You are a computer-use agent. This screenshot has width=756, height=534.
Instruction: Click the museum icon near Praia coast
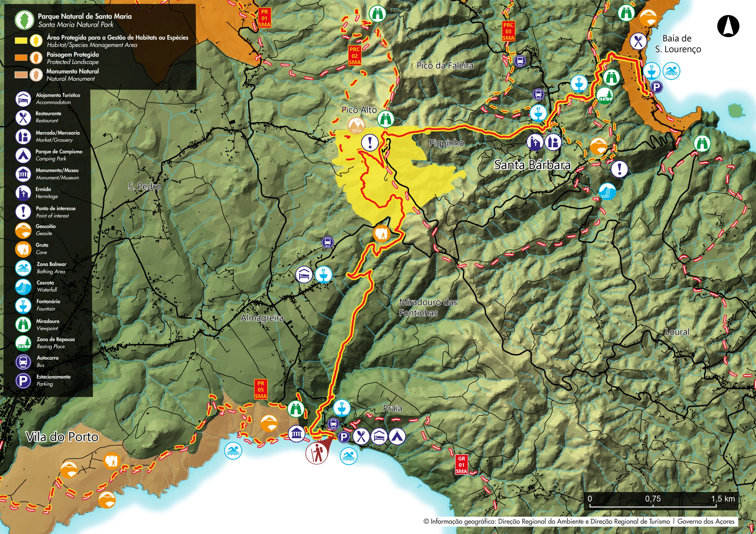(296, 434)
